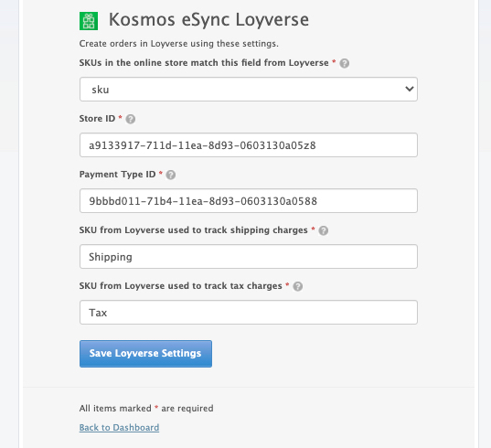
Task: Open help icon for shipping charges SKU
Action: click(x=324, y=230)
